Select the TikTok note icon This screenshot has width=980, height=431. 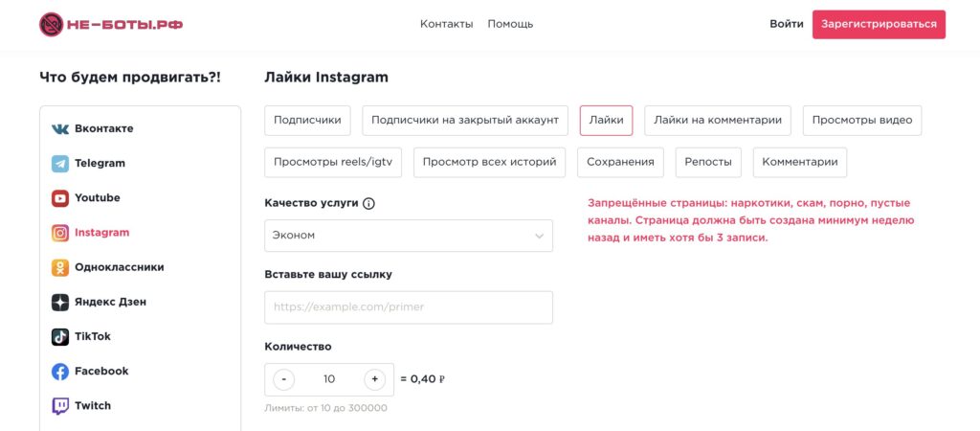point(60,336)
